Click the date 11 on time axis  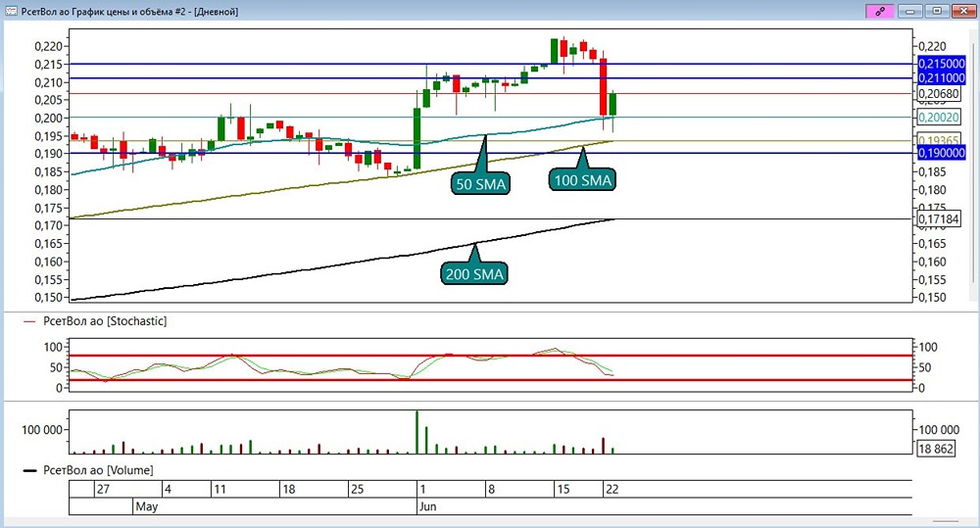click(220, 489)
